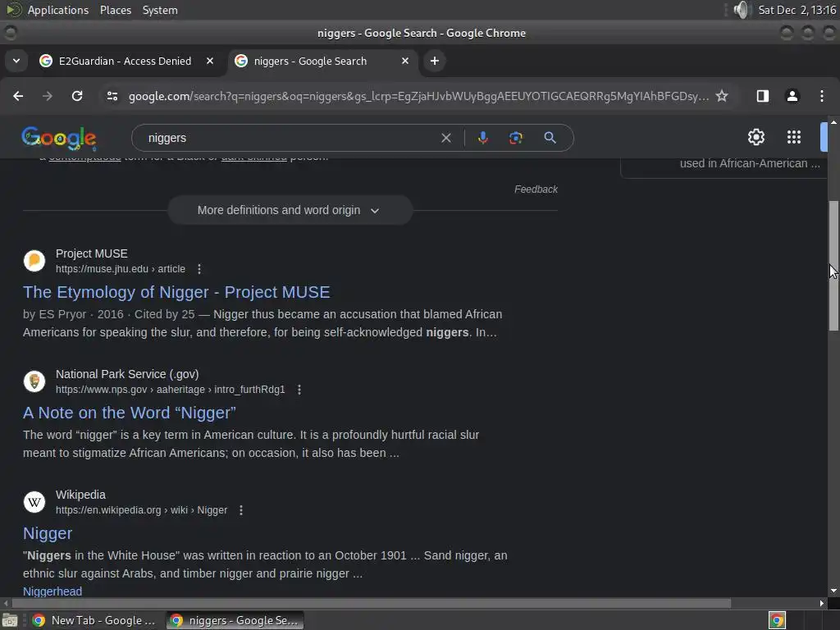View site information icon in address bar
Image resolution: width=840 pixels, height=630 pixels.
(112, 96)
